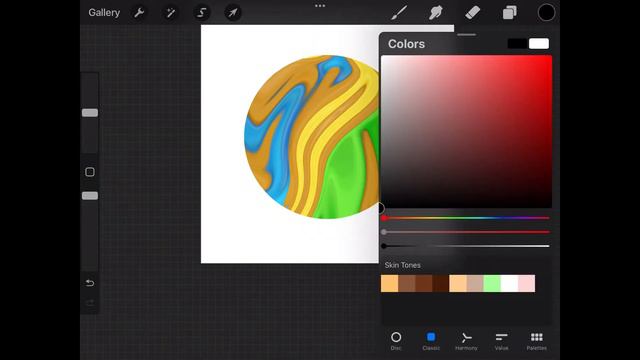Pick the pale pink palette swatch
Screen dimensions: 640x360
pos(527,283)
